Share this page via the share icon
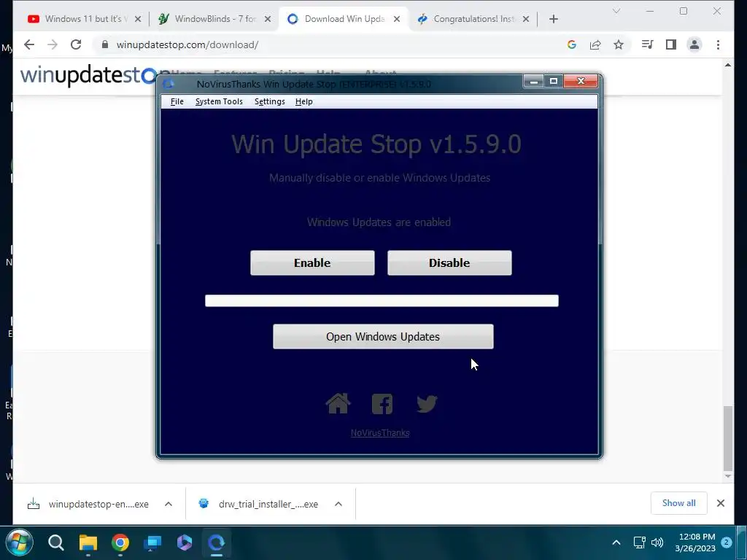747x560 pixels. click(595, 44)
